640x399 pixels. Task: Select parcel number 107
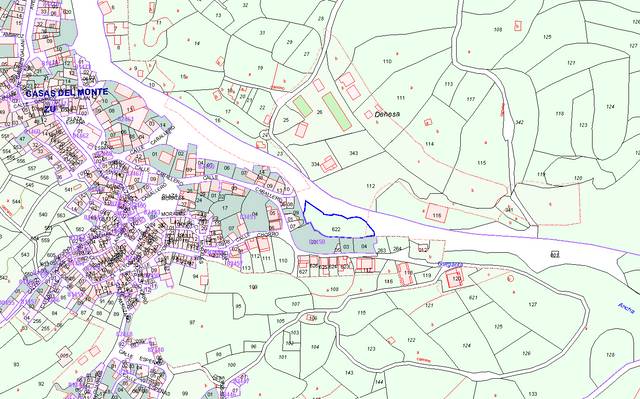[x=296, y=304]
